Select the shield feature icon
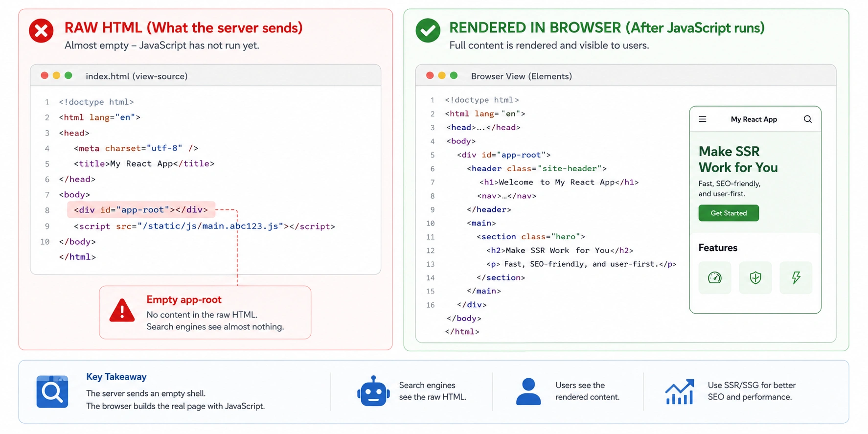This screenshot has width=868, height=434. pos(755,278)
